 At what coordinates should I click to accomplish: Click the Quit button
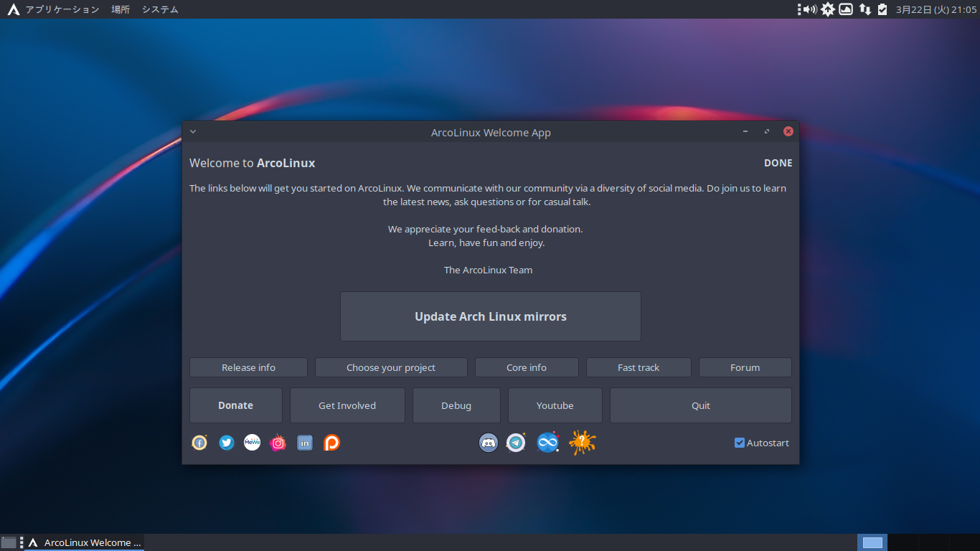(x=701, y=405)
